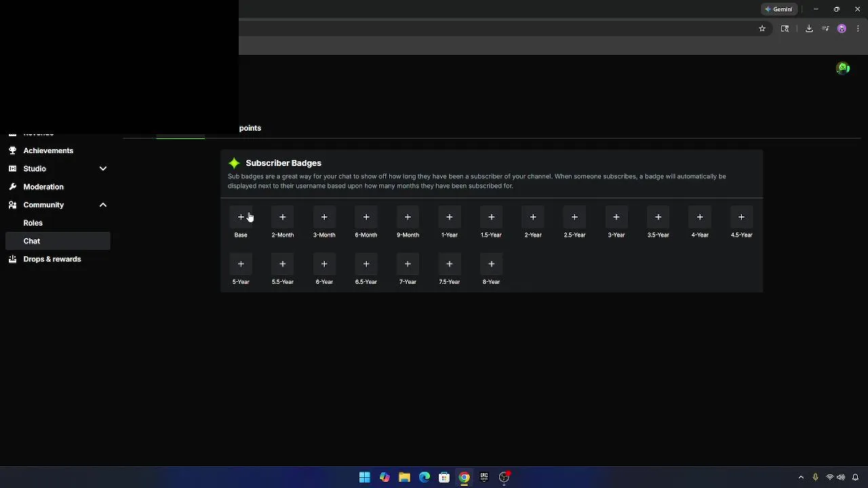The height and width of the screenshot is (488, 868).
Task: Switch to the points tab
Action: tap(250, 128)
